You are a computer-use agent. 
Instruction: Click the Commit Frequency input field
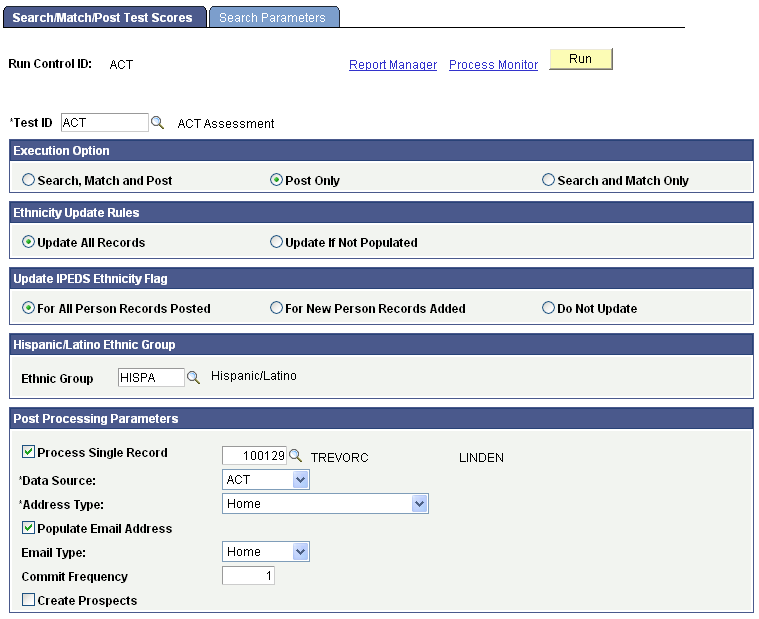coord(248,575)
